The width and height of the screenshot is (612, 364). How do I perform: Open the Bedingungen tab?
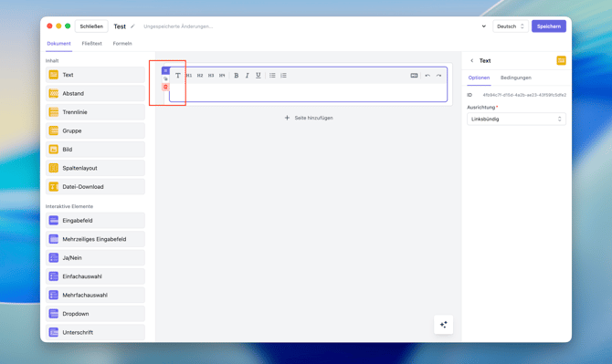[515, 78]
